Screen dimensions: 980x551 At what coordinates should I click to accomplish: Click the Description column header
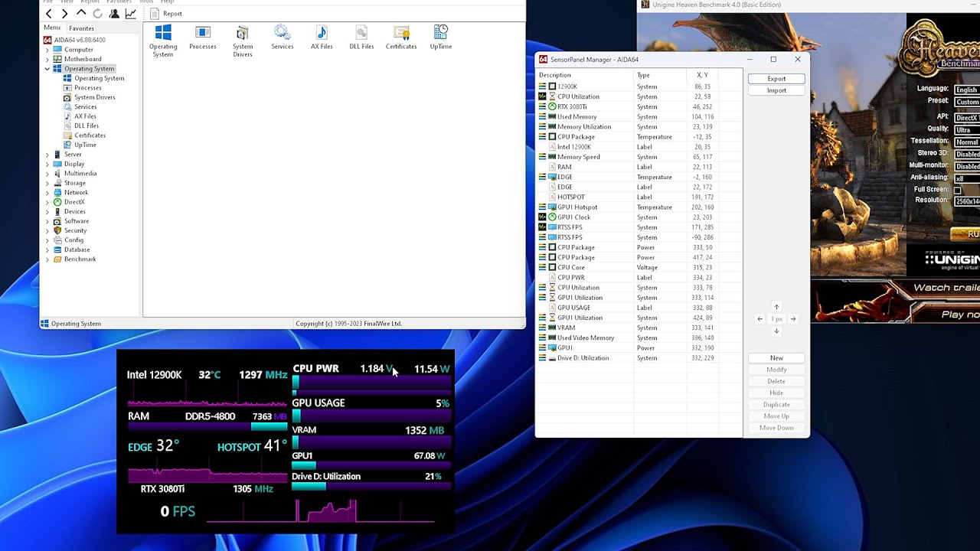(x=585, y=75)
